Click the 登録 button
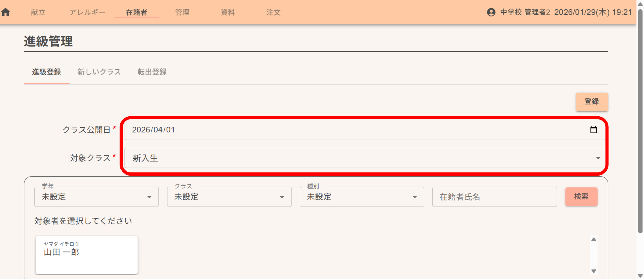 [x=591, y=102]
